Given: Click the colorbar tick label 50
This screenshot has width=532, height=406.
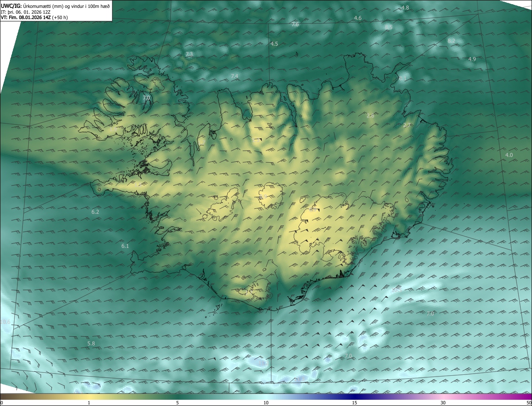Looking at the screenshot, I should point(529,403).
